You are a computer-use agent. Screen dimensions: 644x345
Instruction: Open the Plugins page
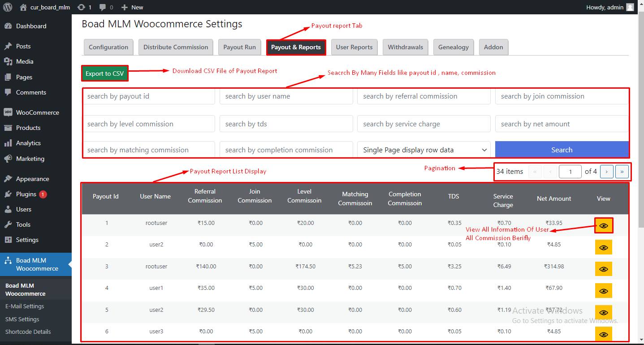pos(26,194)
